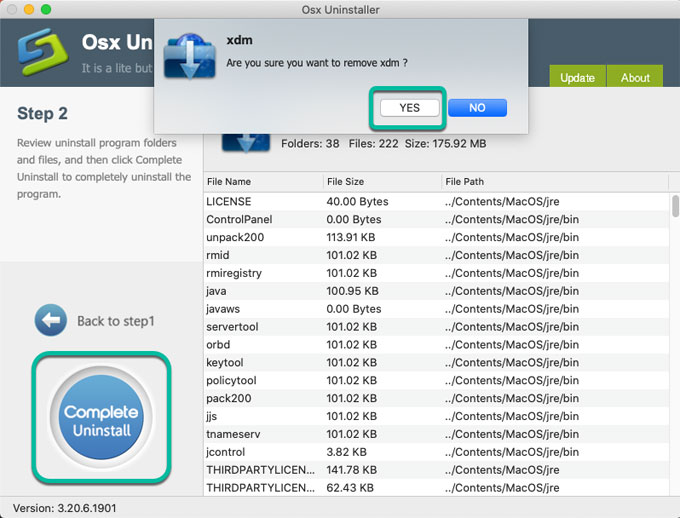The image size is (680, 518).
Task: Click the file list scrollbar thumb
Action: (x=675, y=206)
